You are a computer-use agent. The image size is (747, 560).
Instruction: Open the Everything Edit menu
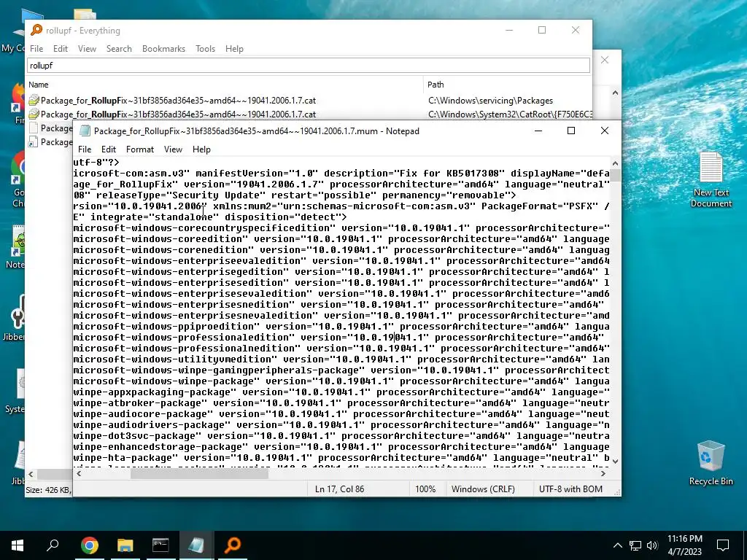click(x=61, y=49)
